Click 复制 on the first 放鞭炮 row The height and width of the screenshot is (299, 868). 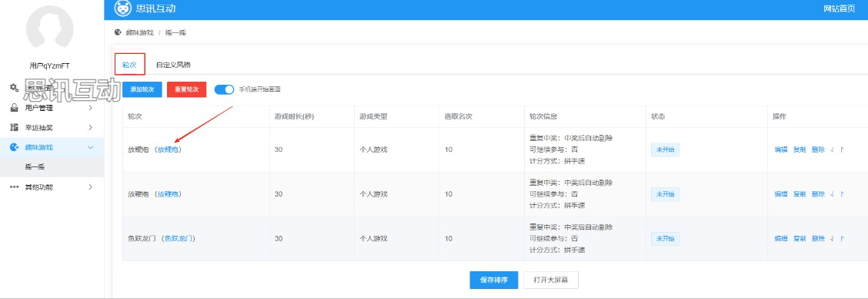(x=800, y=149)
